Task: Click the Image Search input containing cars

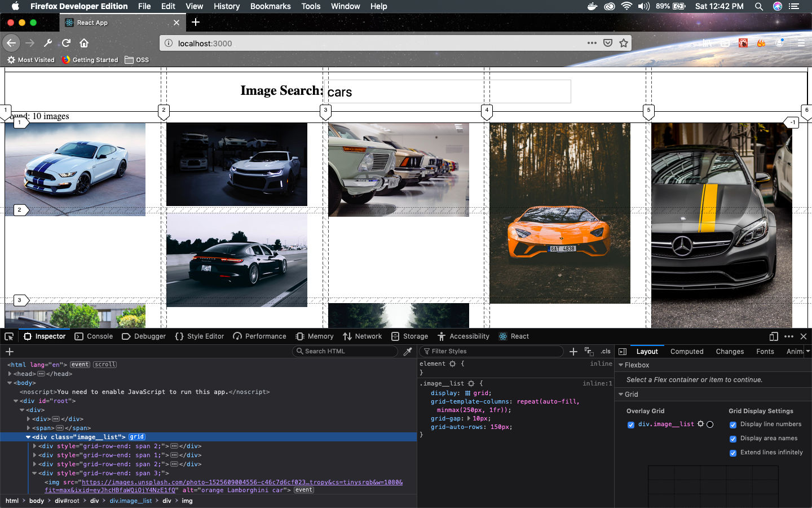Action: (x=448, y=91)
